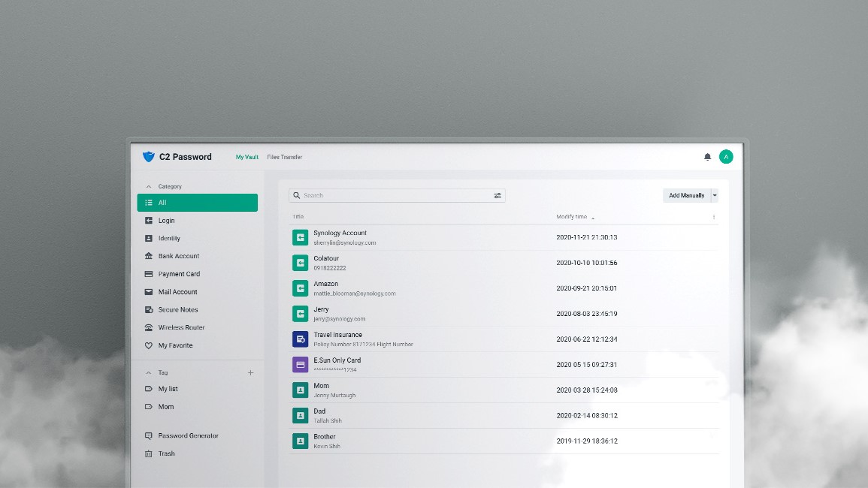
Task: Click the E.Sun Only Card title text
Action: (337, 360)
